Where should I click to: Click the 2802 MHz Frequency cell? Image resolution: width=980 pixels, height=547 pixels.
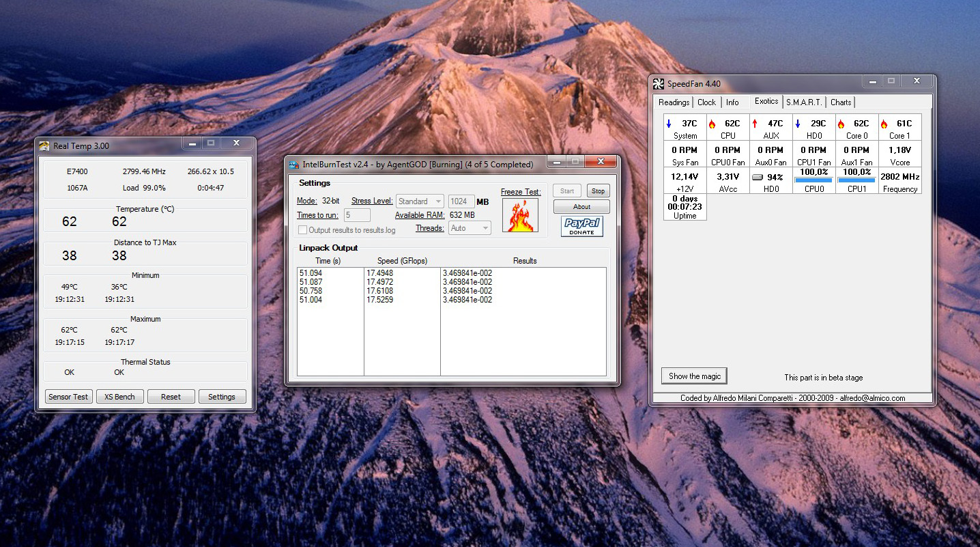(900, 181)
